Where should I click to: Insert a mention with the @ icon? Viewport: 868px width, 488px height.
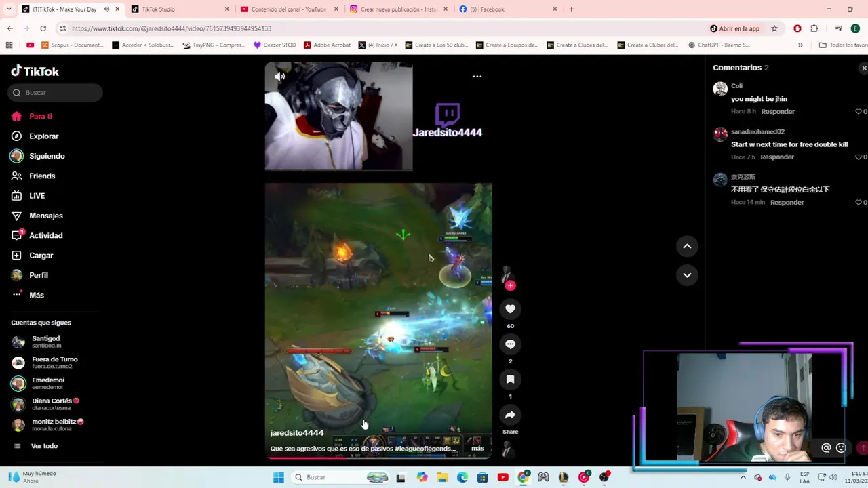point(826,447)
